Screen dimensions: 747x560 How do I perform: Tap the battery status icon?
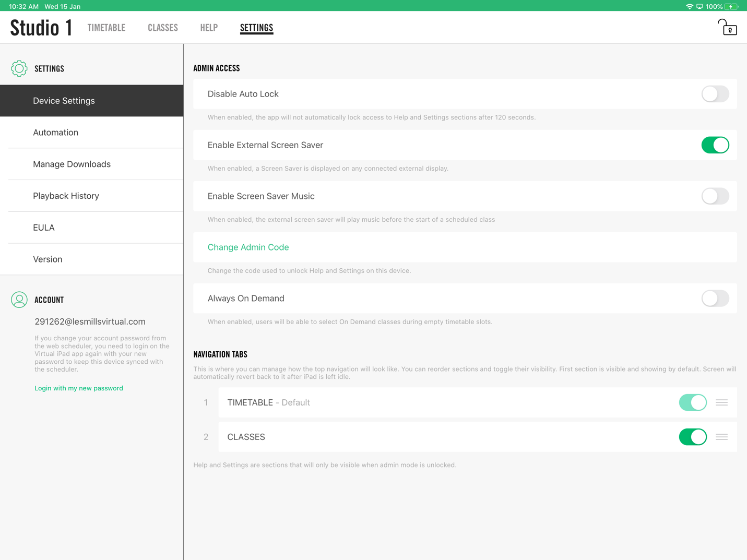click(x=732, y=6)
